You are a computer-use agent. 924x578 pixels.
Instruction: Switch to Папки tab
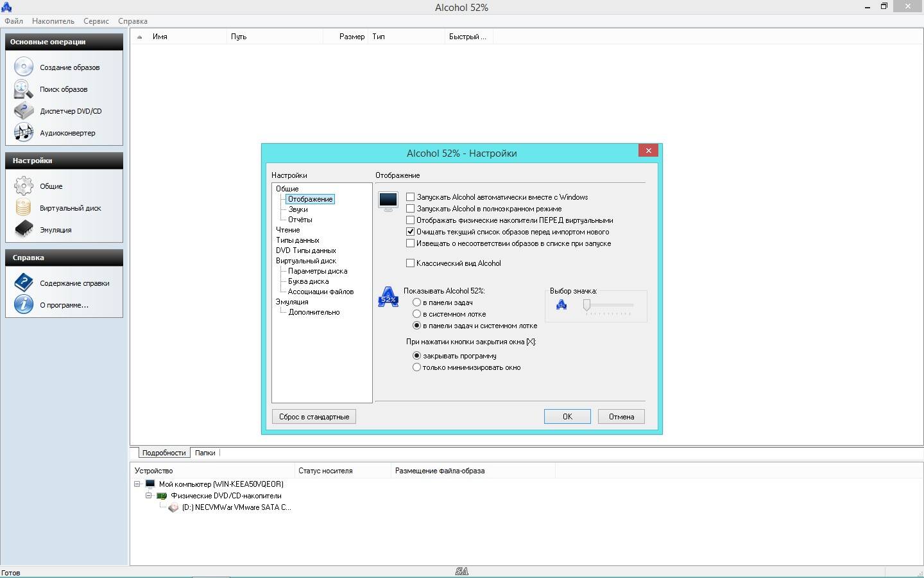point(205,452)
